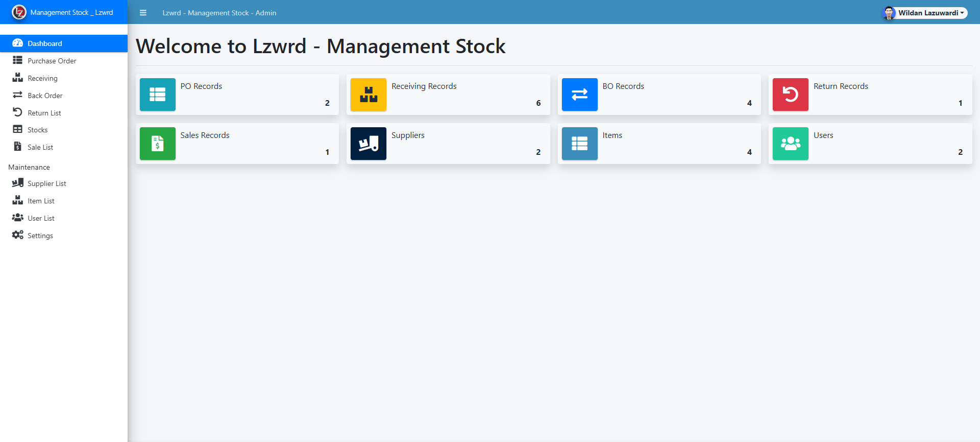Click the yellow Receiving Records boxes icon

pyautogui.click(x=368, y=95)
